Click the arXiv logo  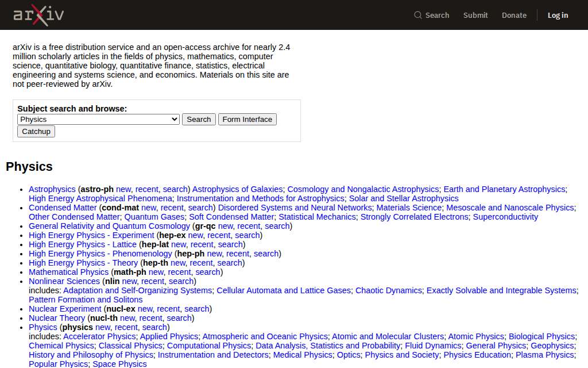pyautogui.click(x=38, y=15)
